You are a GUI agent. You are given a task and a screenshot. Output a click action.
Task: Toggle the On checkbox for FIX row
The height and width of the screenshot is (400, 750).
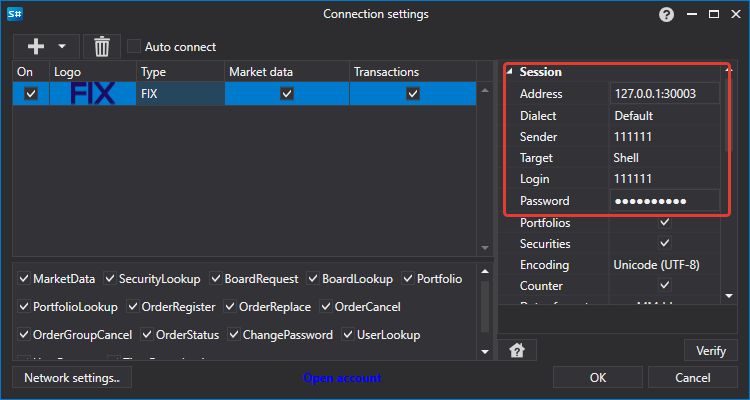tap(31, 93)
